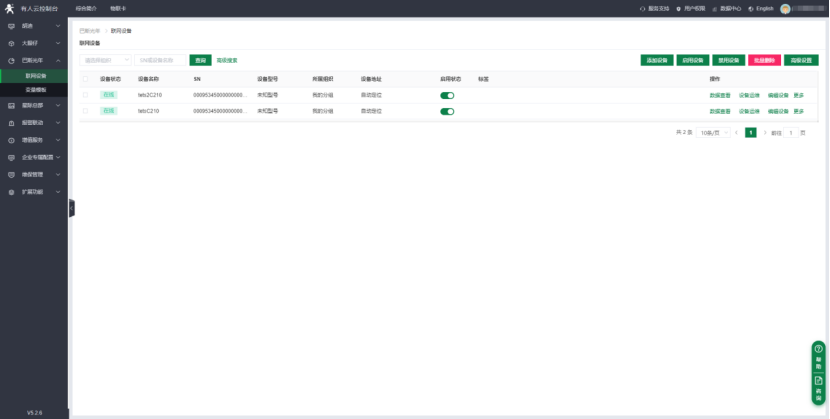The width and height of the screenshot is (830, 419).
Task: Check the checkbox for tetsC210 row
Action: click(x=85, y=111)
